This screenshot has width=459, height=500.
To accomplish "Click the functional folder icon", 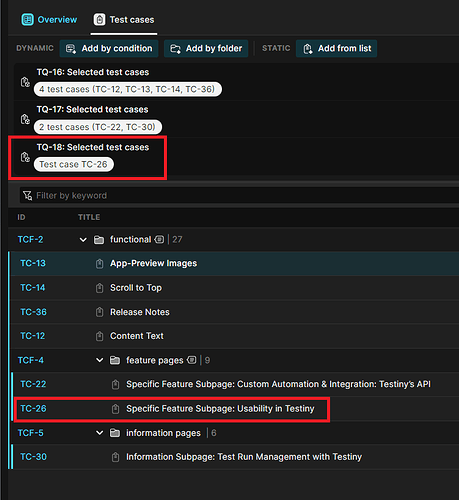I will [99, 240].
